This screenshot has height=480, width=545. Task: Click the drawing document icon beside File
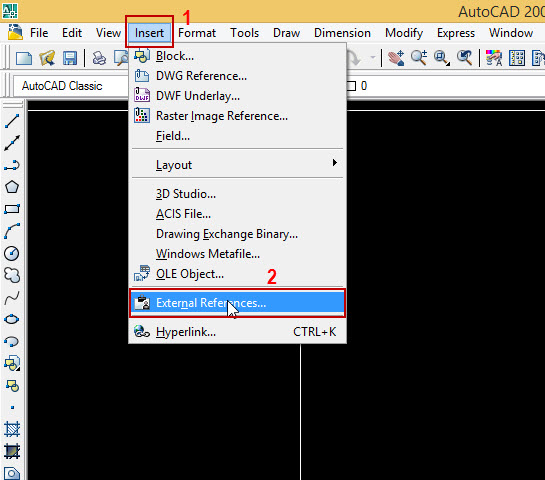click(x=15, y=32)
